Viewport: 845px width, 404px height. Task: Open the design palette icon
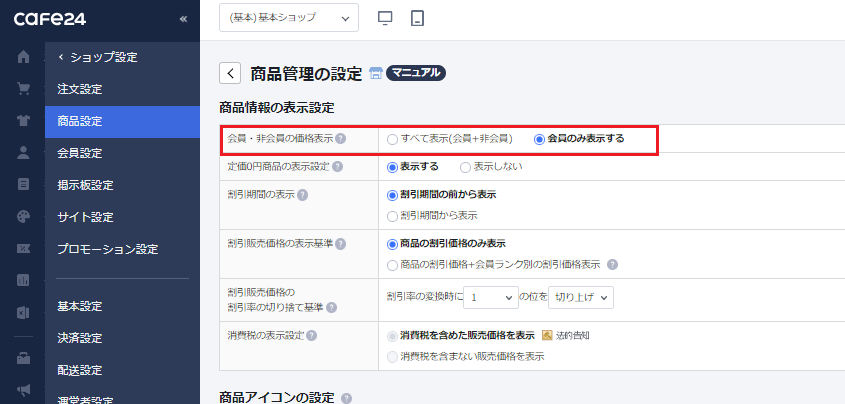[x=23, y=217]
